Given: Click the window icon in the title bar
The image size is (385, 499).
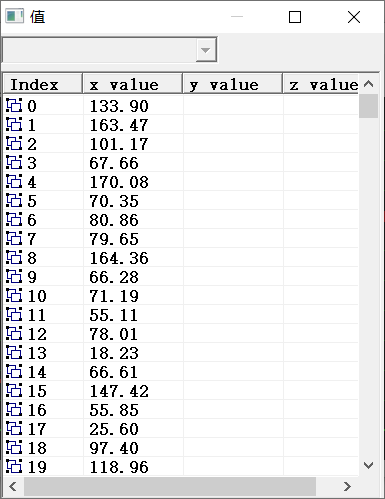Looking at the screenshot, I should [15, 16].
